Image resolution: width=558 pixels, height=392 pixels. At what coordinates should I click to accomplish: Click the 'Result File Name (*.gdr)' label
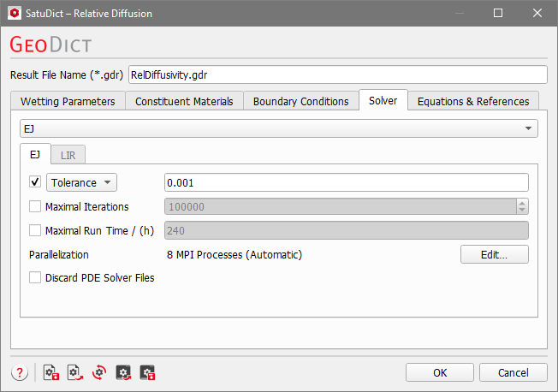67,74
